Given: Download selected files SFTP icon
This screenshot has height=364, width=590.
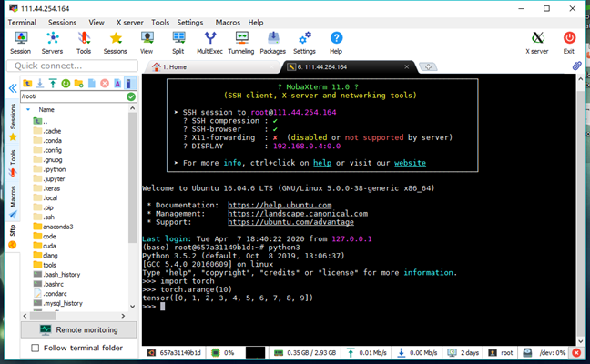Looking at the screenshot, I should pos(40,83).
